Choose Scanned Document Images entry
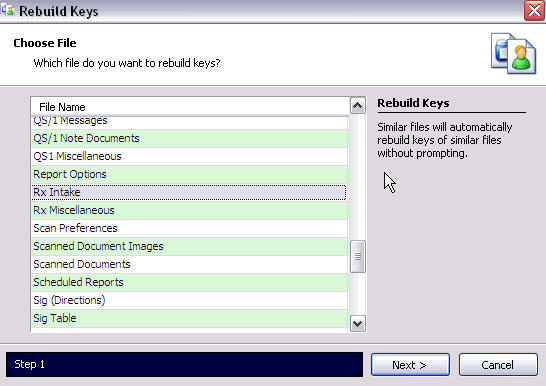The width and height of the screenshot is (546, 386). [189, 246]
